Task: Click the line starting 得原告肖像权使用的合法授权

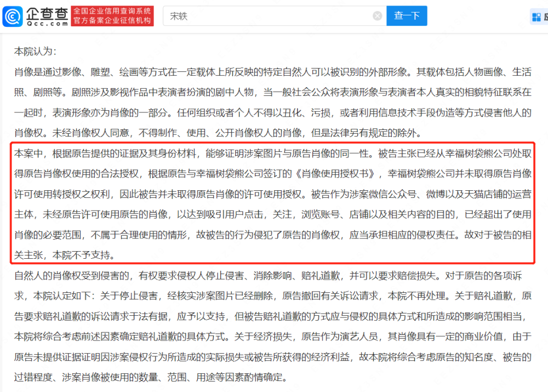Action: (272, 173)
